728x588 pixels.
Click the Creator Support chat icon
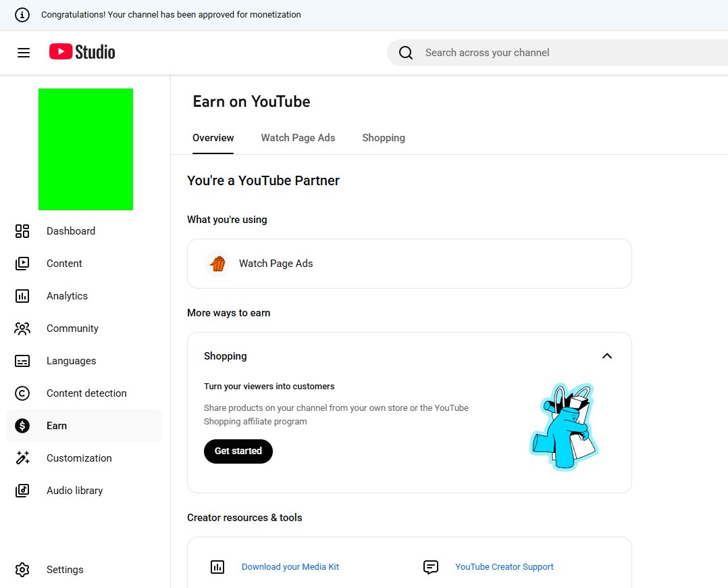431,566
